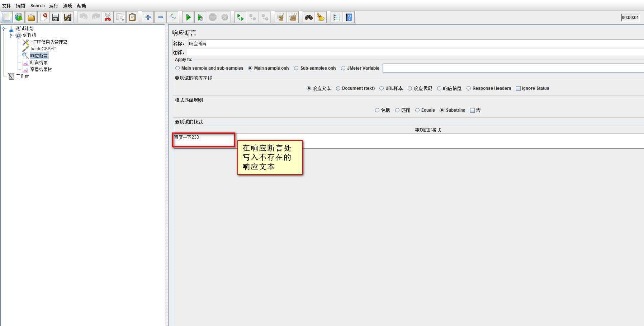Clear results with the single broom icon
The height and width of the screenshot is (326, 644).
(280, 17)
